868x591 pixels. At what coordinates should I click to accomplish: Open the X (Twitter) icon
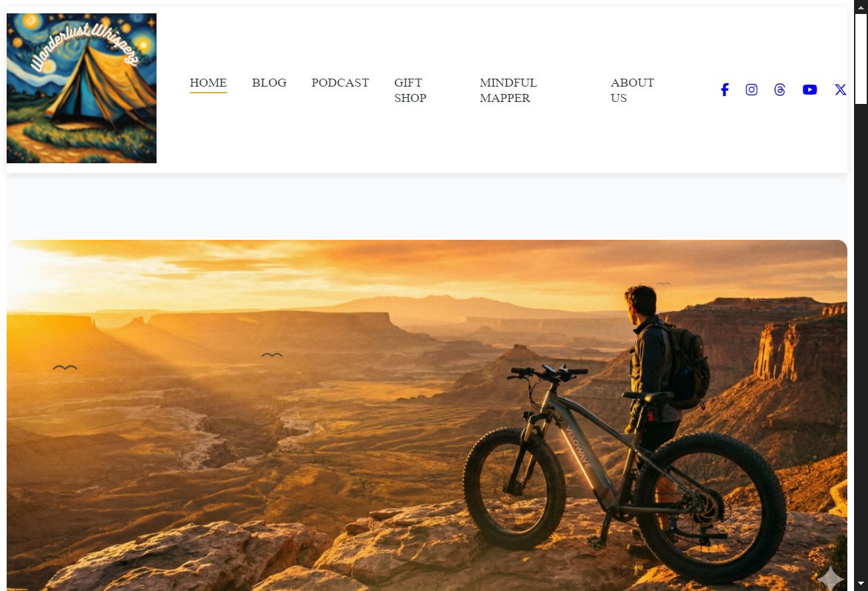(x=841, y=90)
